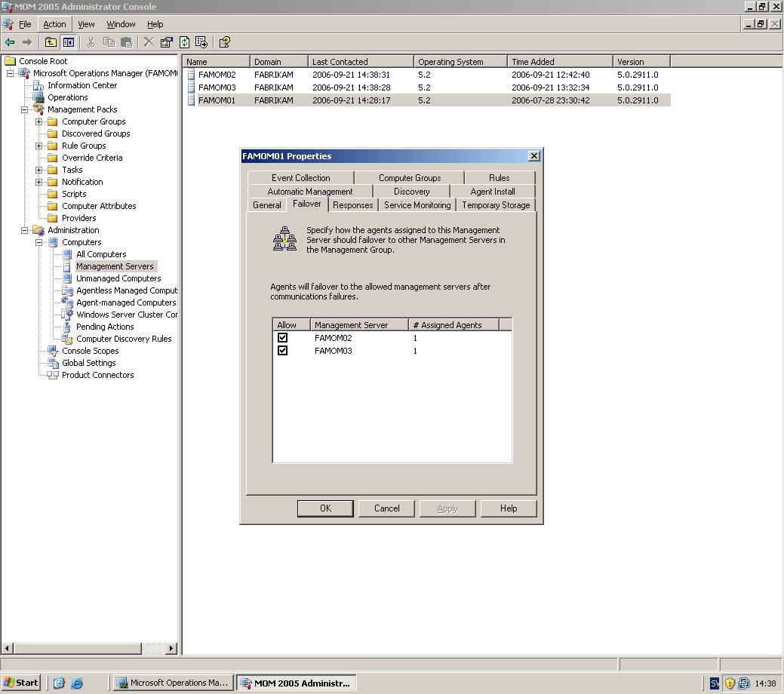
Task: Uncheck the Allow checkbox for FAMOM02
Action: tap(283, 338)
